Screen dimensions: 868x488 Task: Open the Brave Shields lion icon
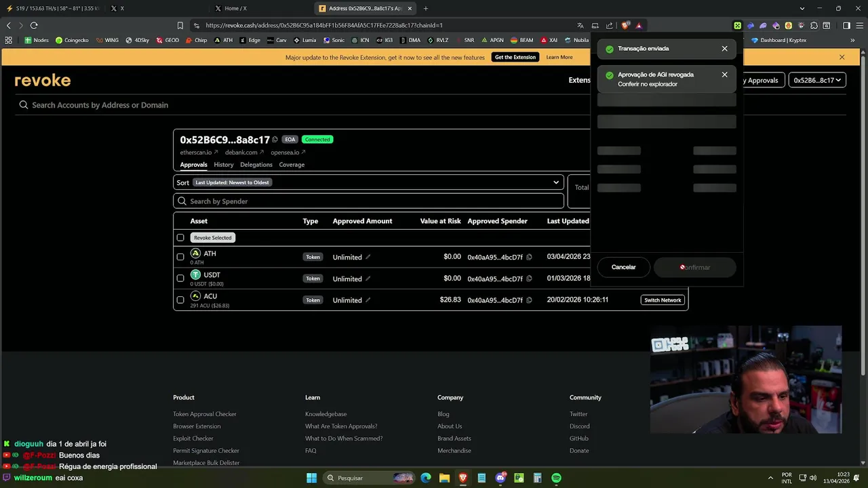(x=625, y=25)
